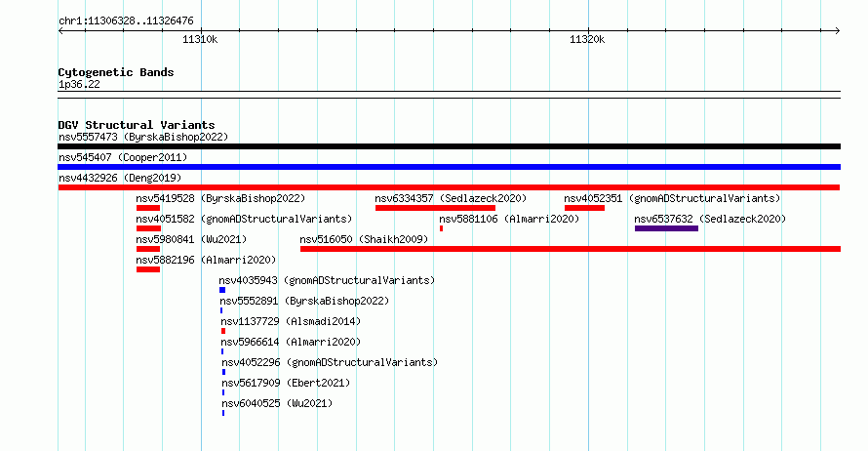The image size is (868, 451).
Task: Click the 11320k ruler position label
Action: [587, 39]
